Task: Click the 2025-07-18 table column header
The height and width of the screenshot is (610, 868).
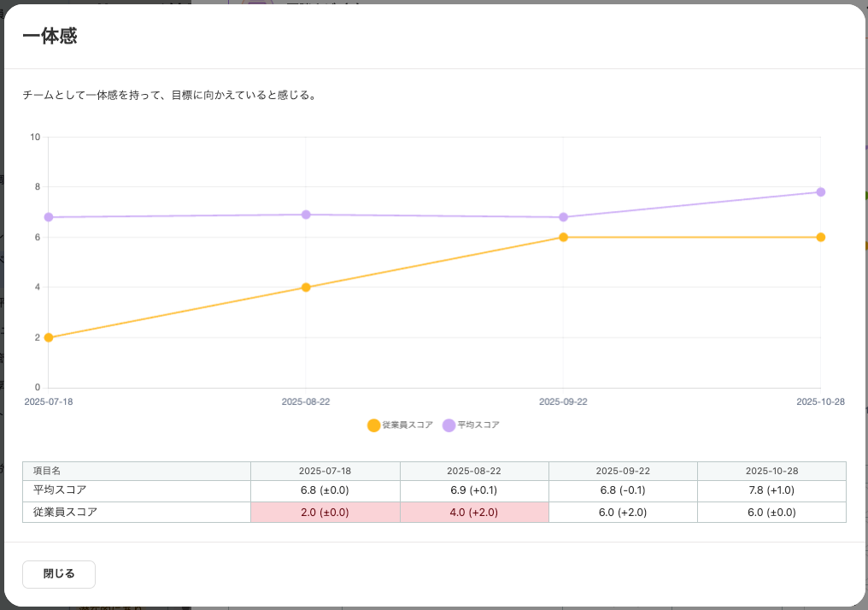Action: point(325,471)
